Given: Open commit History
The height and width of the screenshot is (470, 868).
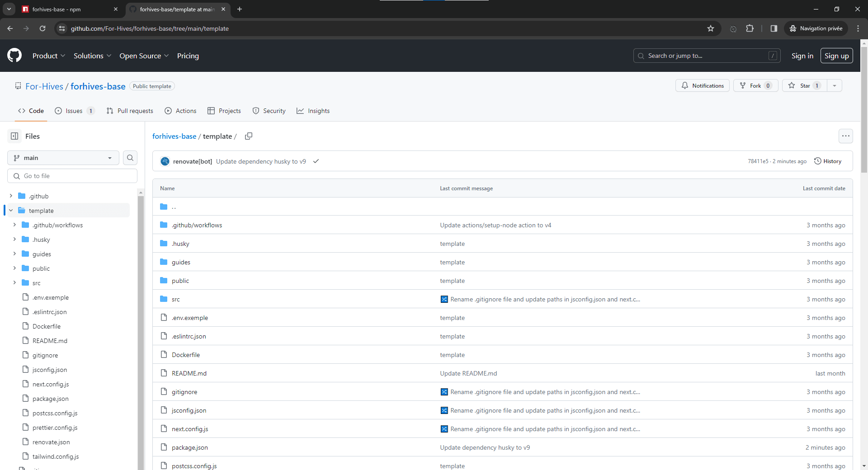Looking at the screenshot, I should (x=828, y=161).
